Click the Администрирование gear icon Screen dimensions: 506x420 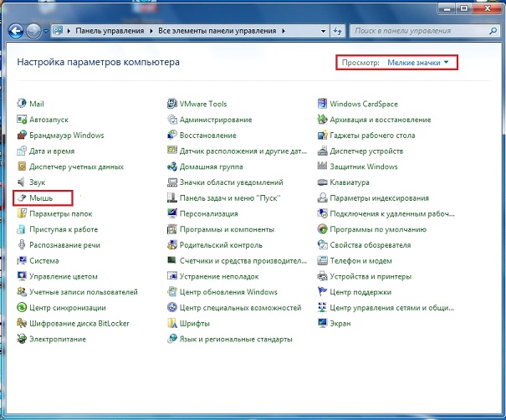click(x=172, y=120)
